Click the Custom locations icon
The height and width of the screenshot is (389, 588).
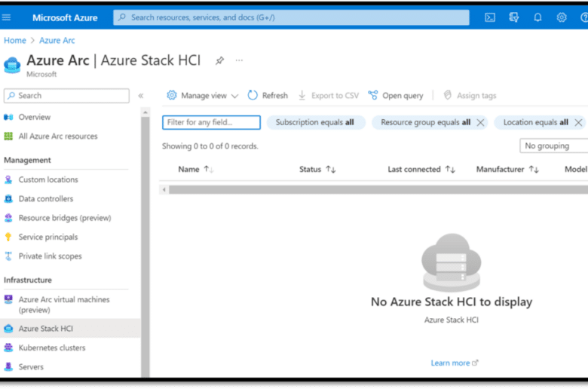click(8, 179)
